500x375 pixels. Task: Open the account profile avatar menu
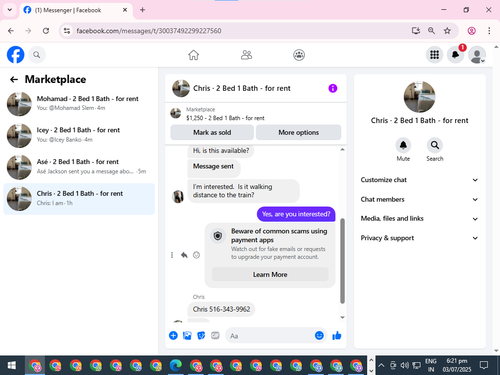pos(477,55)
